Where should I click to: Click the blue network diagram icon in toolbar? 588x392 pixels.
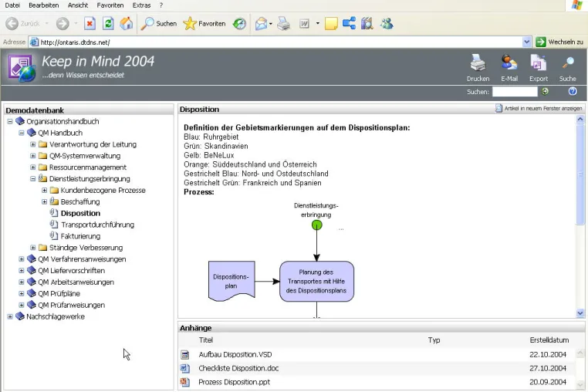click(x=349, y=23)
